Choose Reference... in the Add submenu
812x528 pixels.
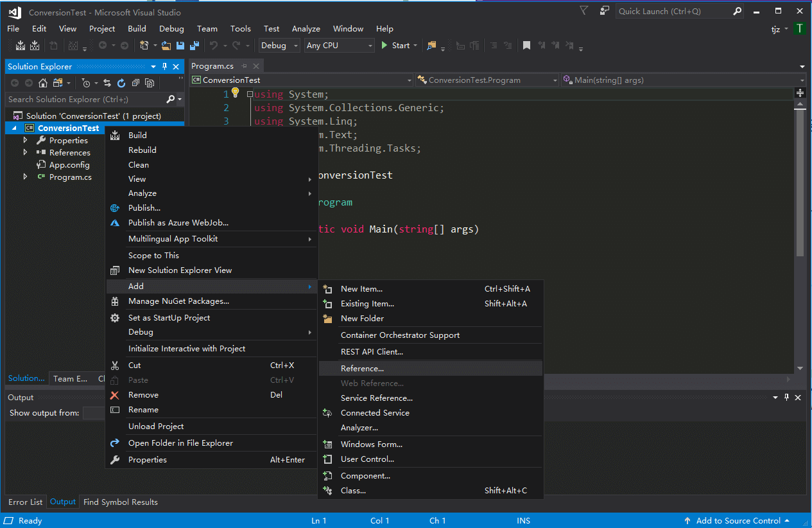click(431, 369)
